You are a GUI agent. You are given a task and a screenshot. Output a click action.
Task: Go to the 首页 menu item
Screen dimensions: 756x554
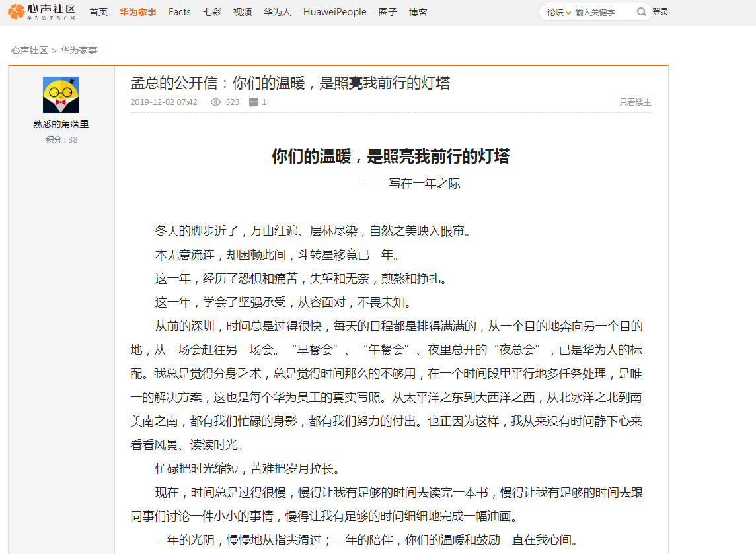tap(98, 12)
